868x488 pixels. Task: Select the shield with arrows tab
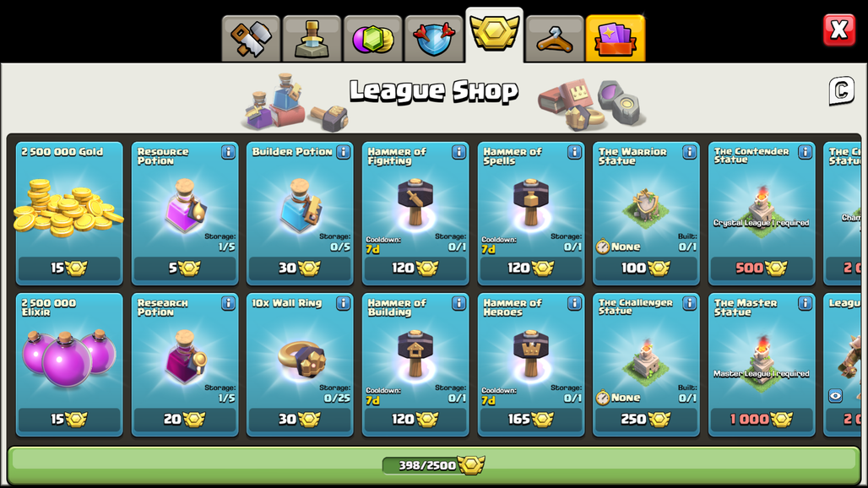433,39
